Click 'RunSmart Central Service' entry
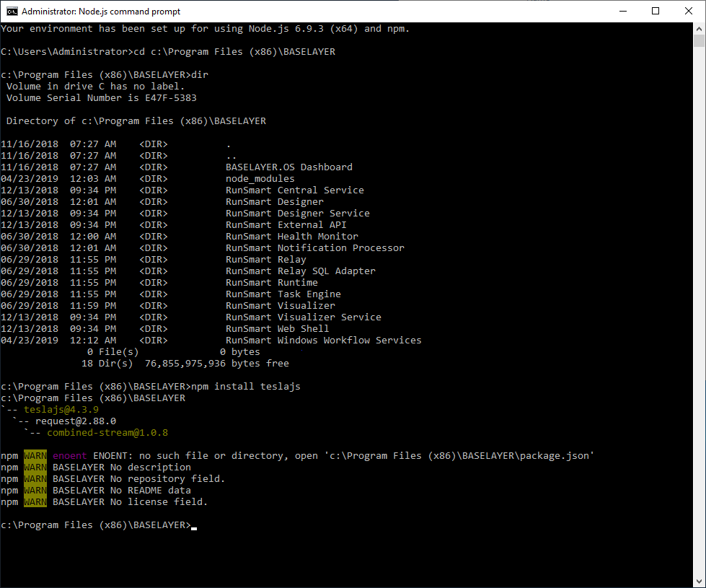This screenshot has width=706, height=588. coord(295,190)
